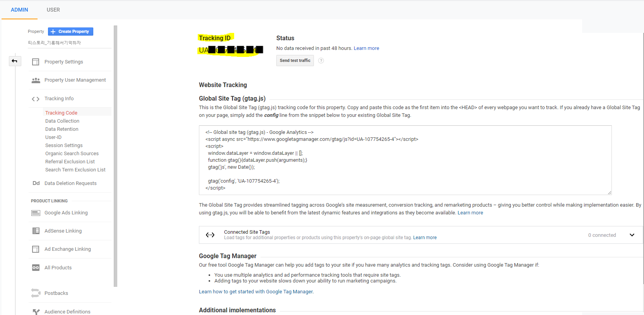
Task: Open Property Settings
Action: pos(63,62)
